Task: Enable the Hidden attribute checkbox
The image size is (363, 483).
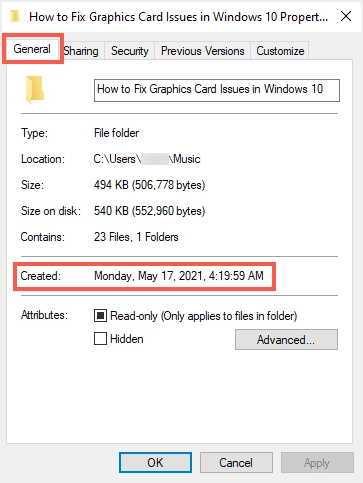Action: (100, 339)
